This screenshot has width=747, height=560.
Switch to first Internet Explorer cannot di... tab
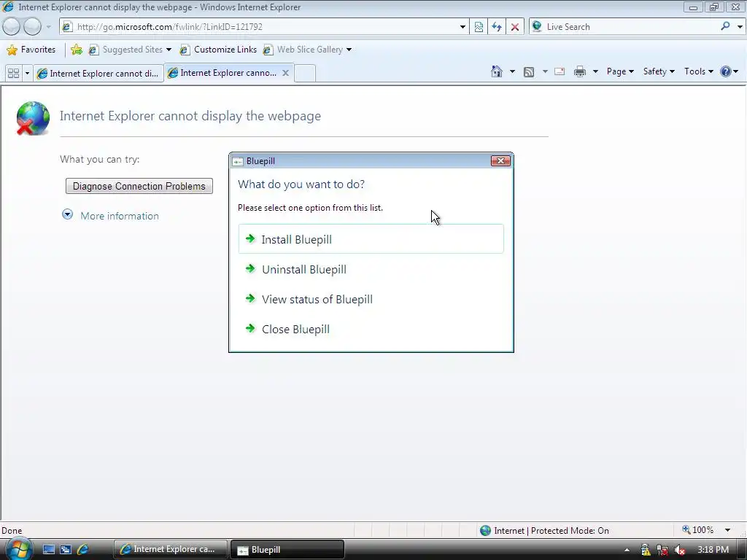point(98,74)
